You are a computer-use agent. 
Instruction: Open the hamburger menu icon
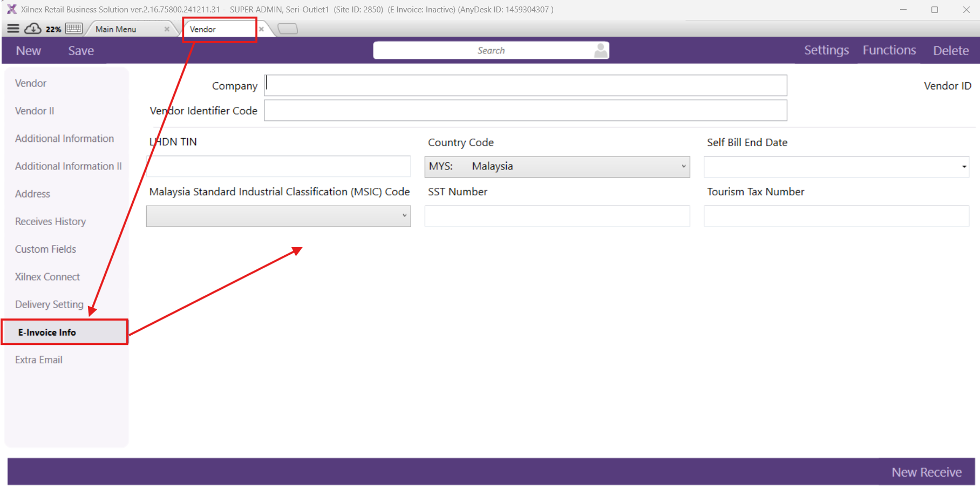13,29
